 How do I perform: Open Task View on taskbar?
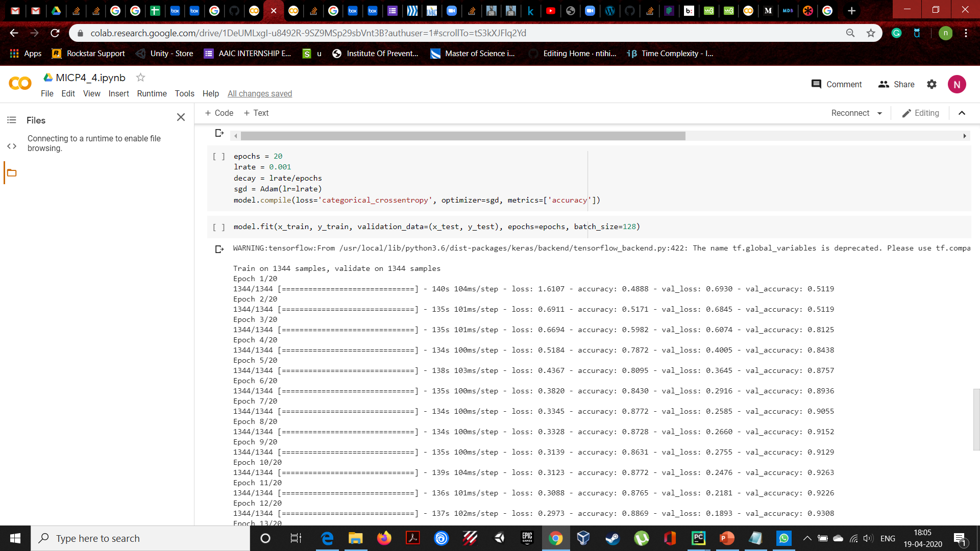pyautogui.click(x=296, y=538)
